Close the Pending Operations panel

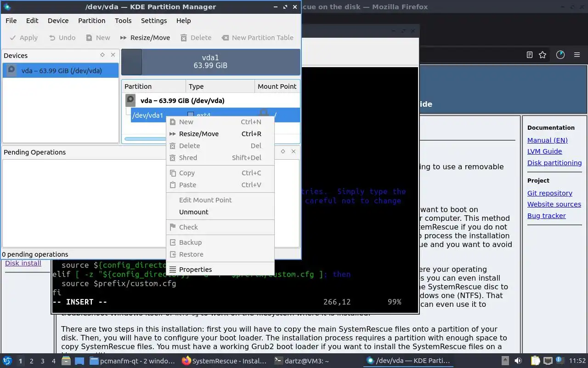294,151
